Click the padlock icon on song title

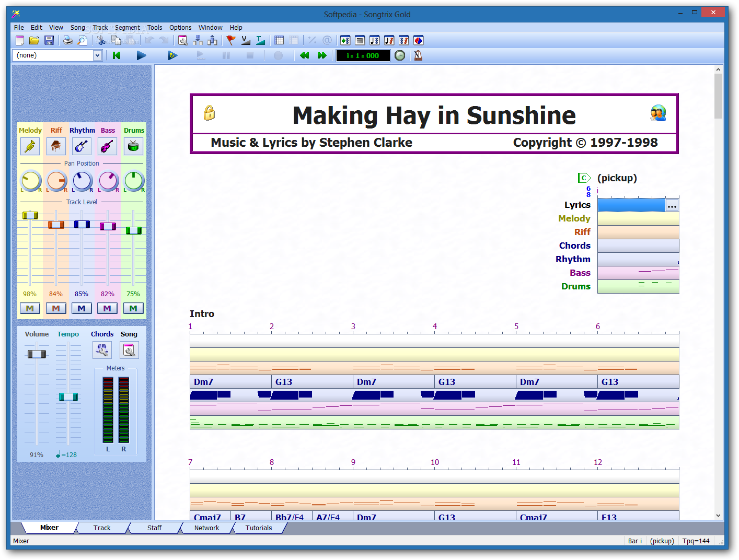point(209,113)
